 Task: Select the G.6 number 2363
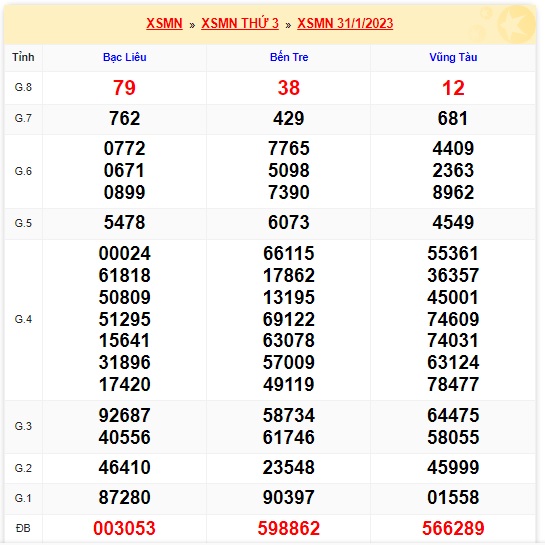(453, 170)
